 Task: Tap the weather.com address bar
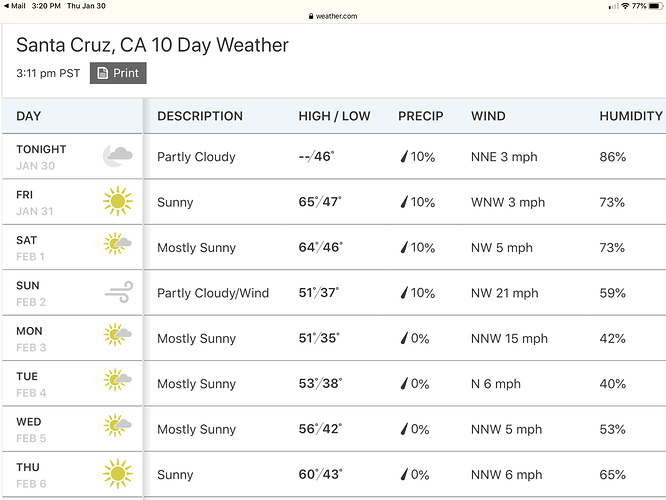coord(333,16)
